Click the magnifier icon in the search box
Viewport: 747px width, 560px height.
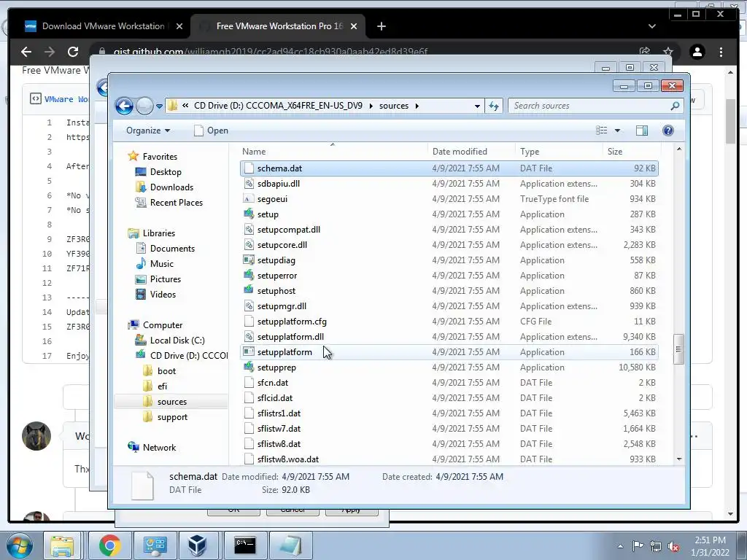(x=675, y=106)
